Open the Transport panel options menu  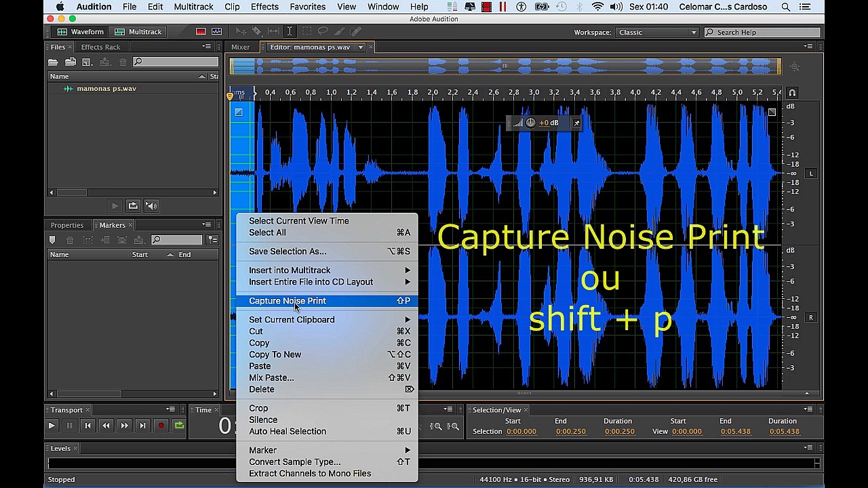171,409
